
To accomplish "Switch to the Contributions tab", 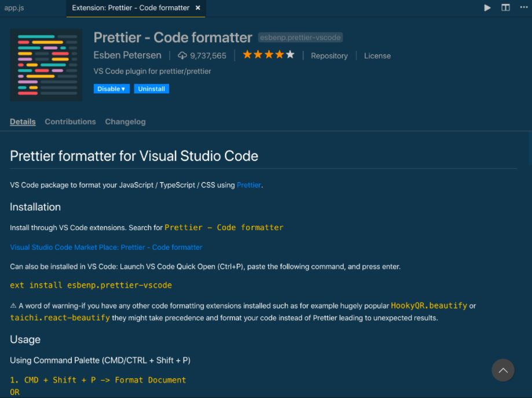I will click(x=70, y=121).
